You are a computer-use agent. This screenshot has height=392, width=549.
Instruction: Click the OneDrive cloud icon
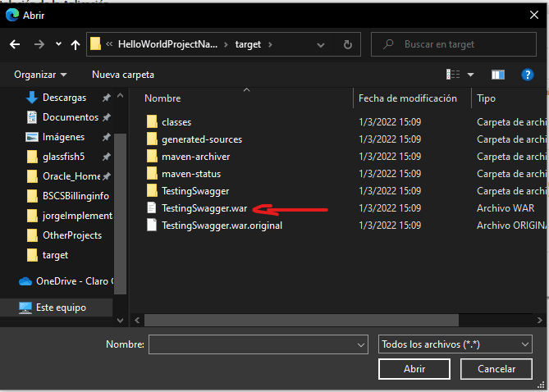point(25,281)
